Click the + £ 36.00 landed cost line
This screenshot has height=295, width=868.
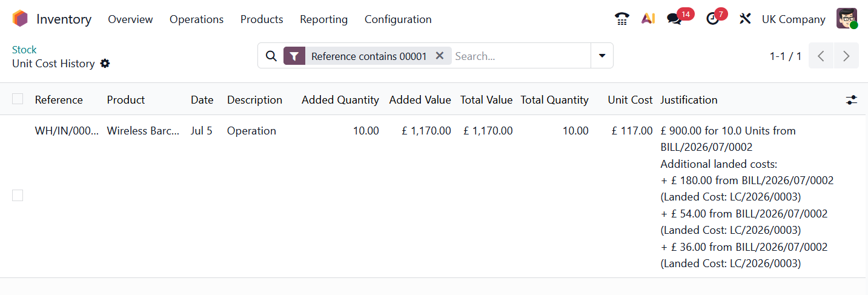(744, 247)
